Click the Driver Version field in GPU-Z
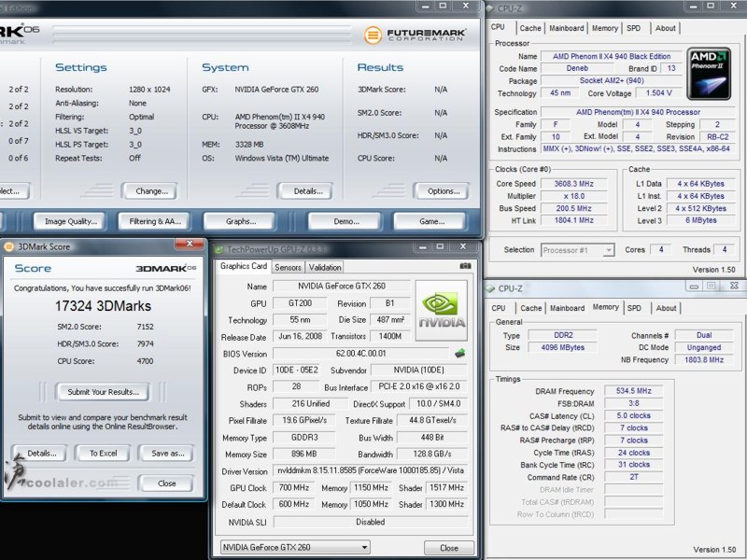The height and width of the screenshot is (560, 747). click(370, 470)
